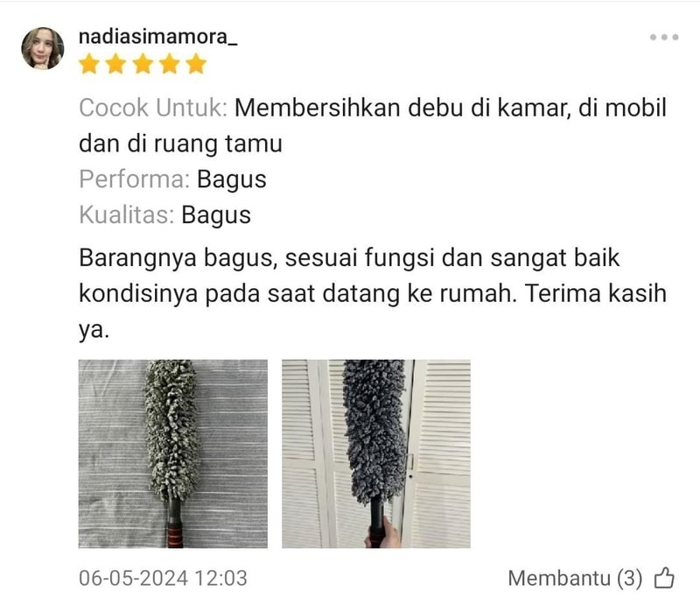Click the Kualitas: Bagus line
Screen dimensions: 700x612
click(x=164, y=215)
